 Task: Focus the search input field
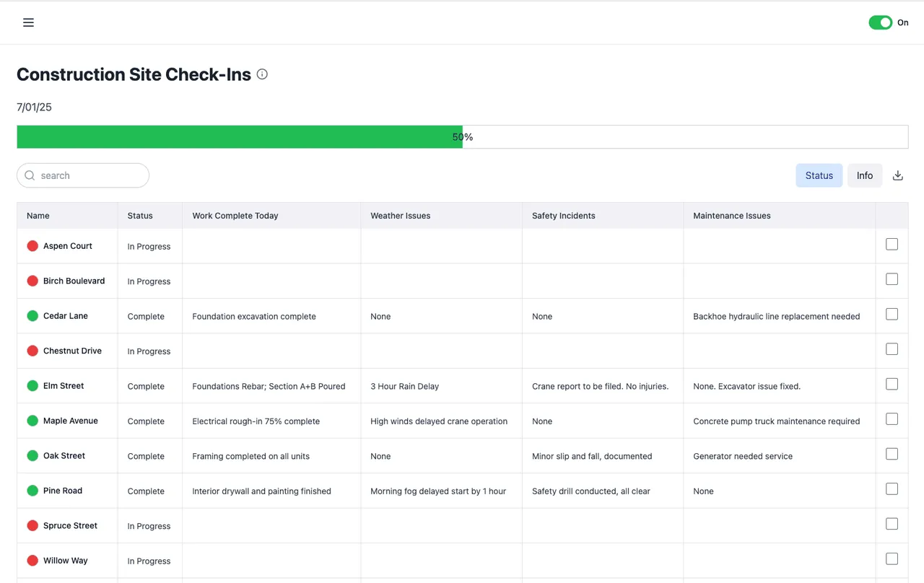83,175
